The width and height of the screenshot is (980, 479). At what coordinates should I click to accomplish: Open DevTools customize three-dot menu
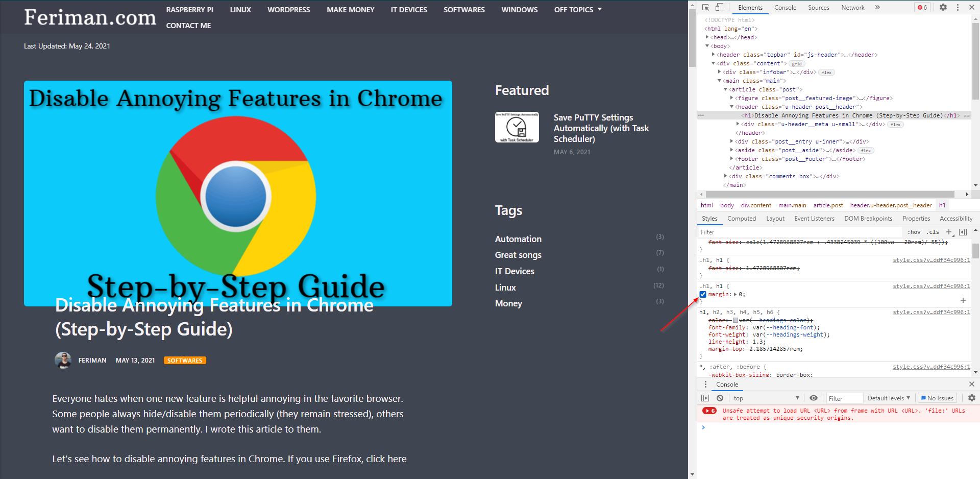tap(958, 7)
